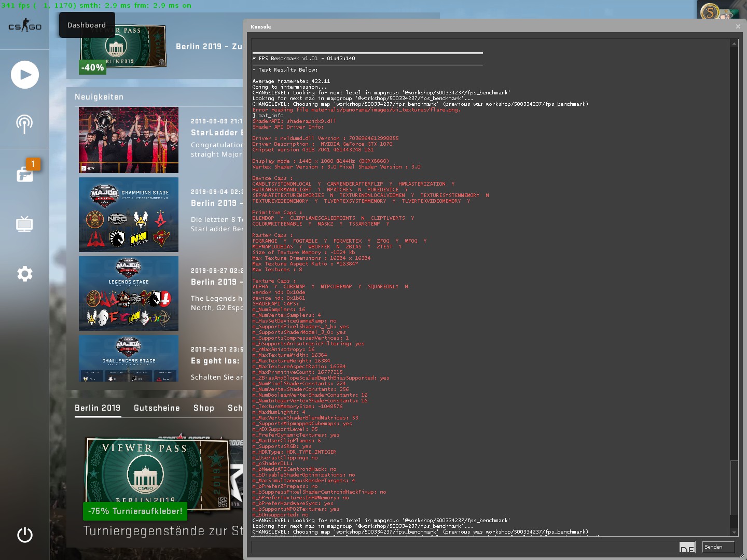
Task: Open the broadcast antenna icon
Action: click(24, 124)
